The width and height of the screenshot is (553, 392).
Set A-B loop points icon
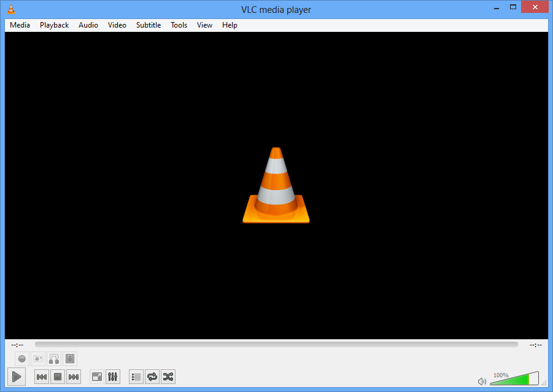point(54,359)
